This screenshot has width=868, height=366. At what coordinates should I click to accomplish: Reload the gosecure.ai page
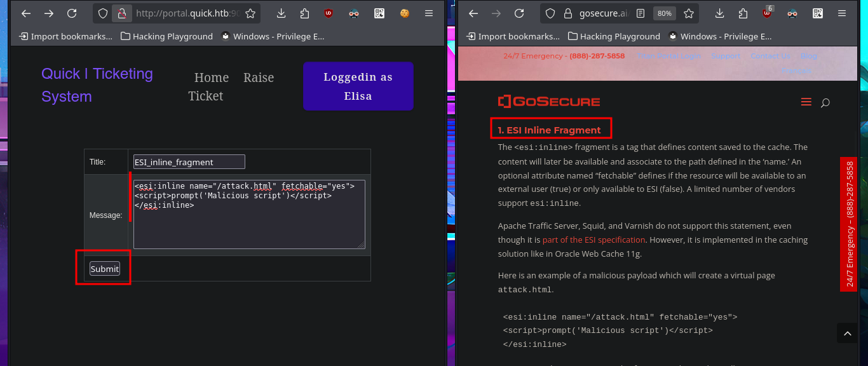click(x=519, y=13)
